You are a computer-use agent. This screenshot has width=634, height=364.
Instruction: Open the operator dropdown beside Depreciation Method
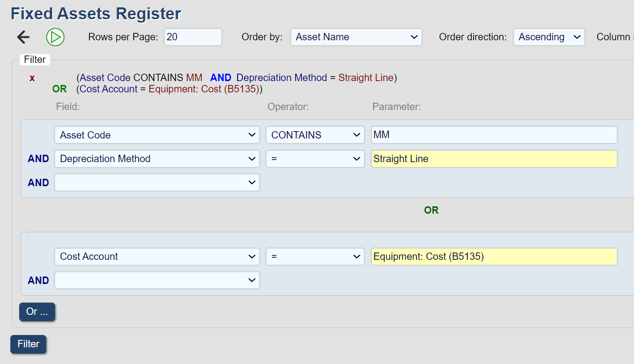(x=315, y=159)
